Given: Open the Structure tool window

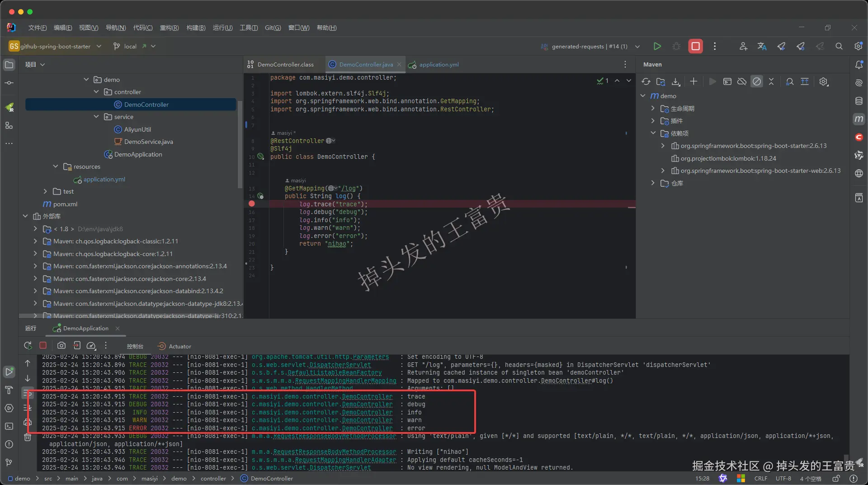Looking at the screenshot, I should 9,125.
